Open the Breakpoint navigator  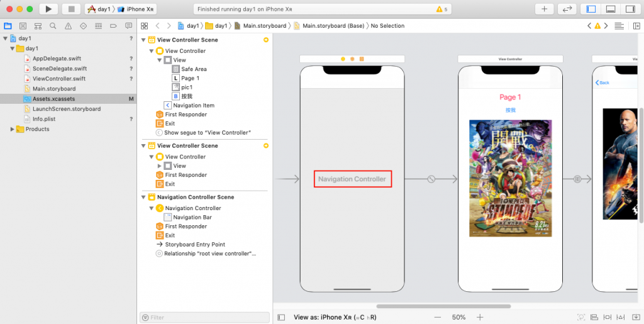tap(113, 26)
